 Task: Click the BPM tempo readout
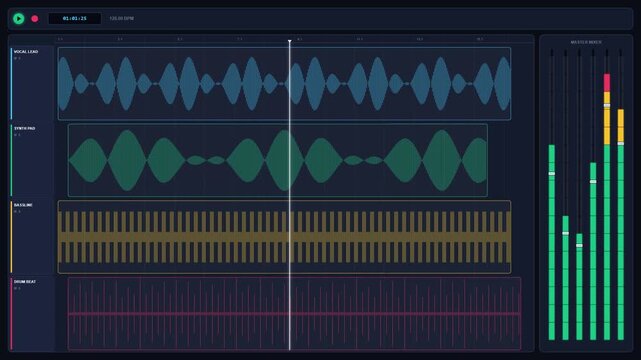tap(121, 18)
